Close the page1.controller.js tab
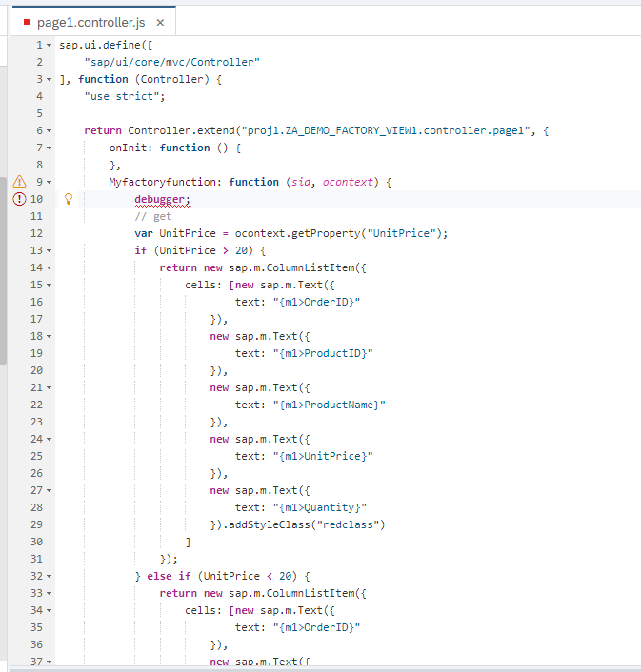Viewport: 641px width, 672px height. coord(160,22)
